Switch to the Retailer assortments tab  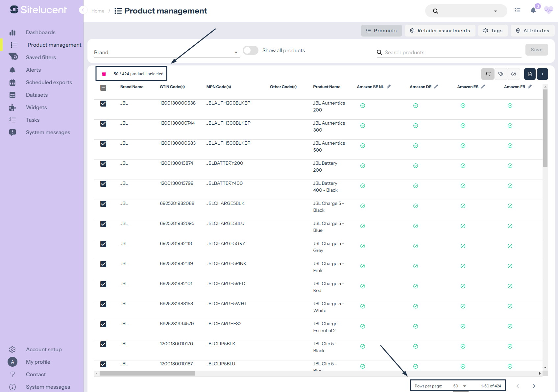(x=440, y=31)
